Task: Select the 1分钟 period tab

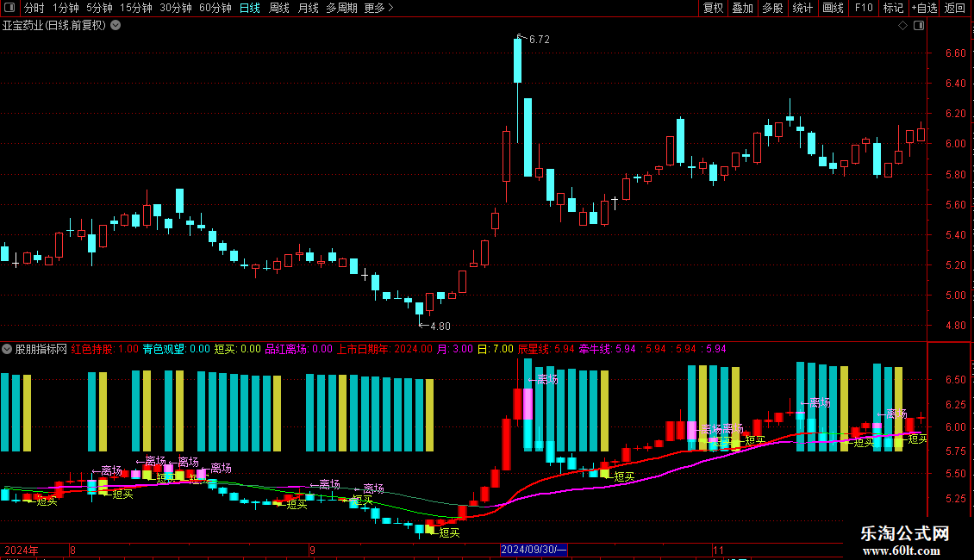Action: click(x=66, y=8)
